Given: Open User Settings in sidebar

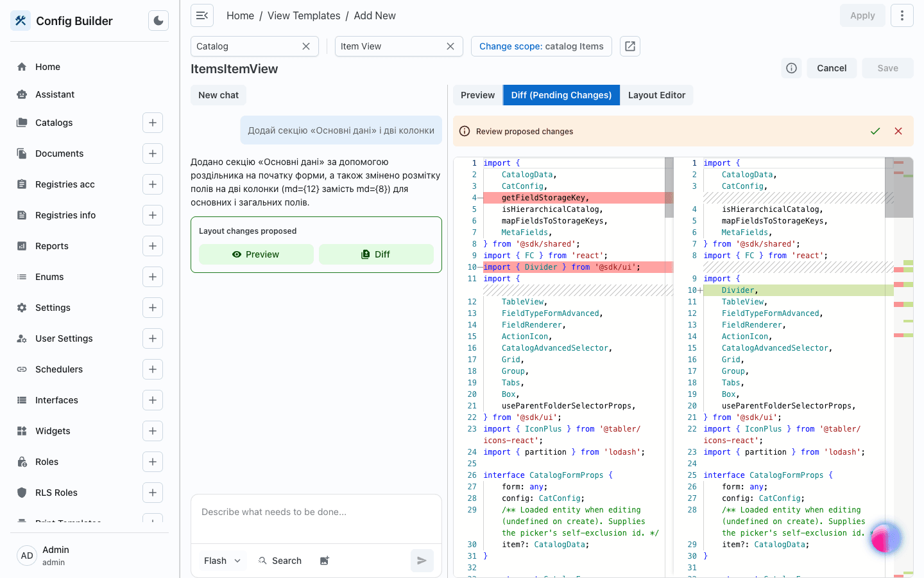Looking at the screenshot, I should (64, 338).
